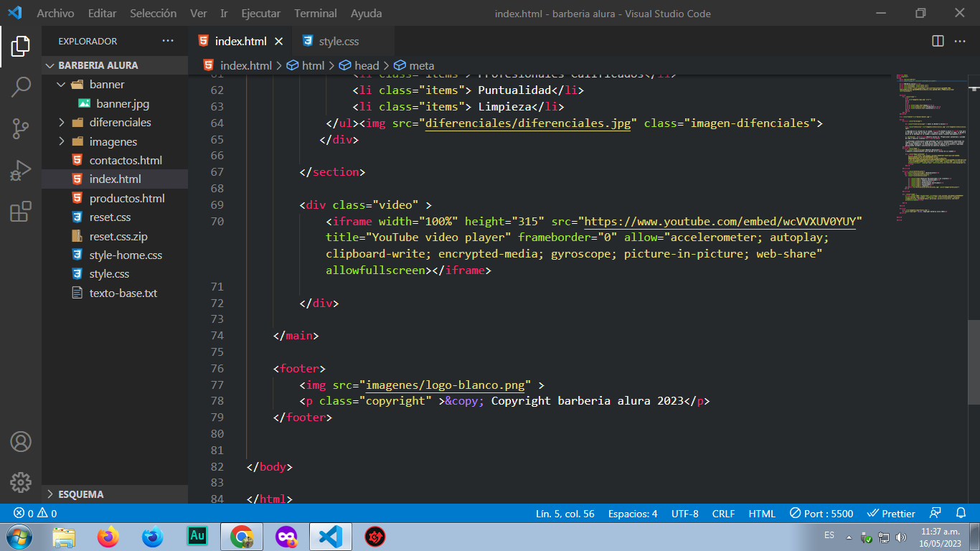Click the errors and warnings status indicator

coord(36,514)
